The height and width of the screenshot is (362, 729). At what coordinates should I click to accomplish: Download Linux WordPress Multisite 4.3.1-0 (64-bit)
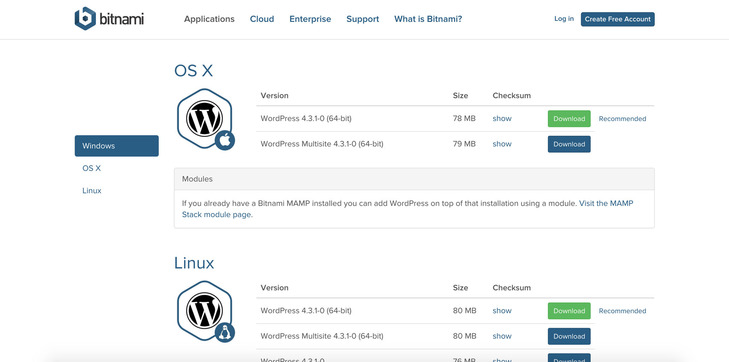point(569,336)
